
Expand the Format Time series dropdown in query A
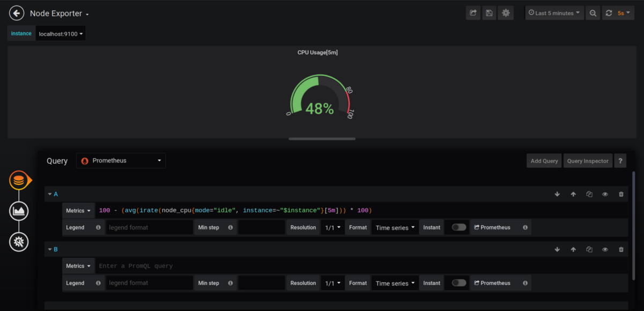click(396, 227)
